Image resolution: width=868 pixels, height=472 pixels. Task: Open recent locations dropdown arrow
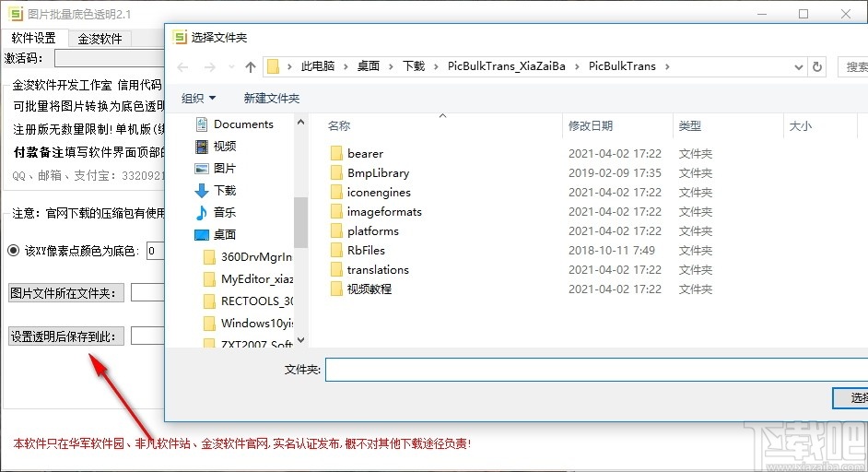(x=231, y=67)
